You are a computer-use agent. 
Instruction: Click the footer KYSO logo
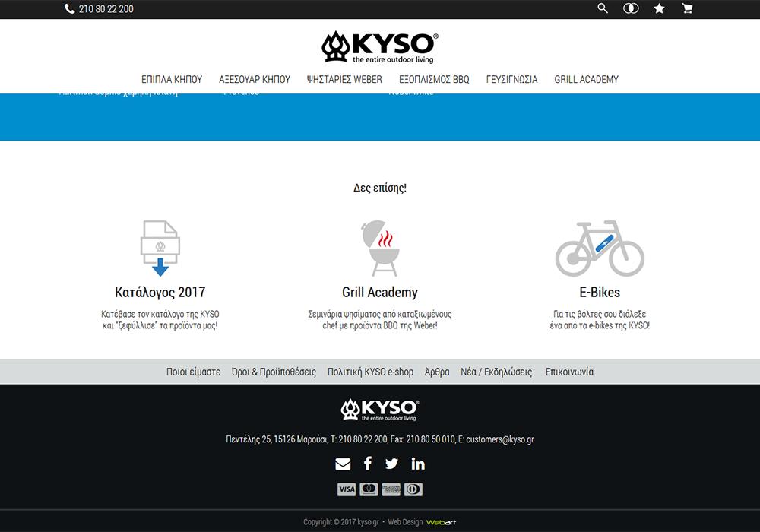pyautogui.click(x=380, y=410)
